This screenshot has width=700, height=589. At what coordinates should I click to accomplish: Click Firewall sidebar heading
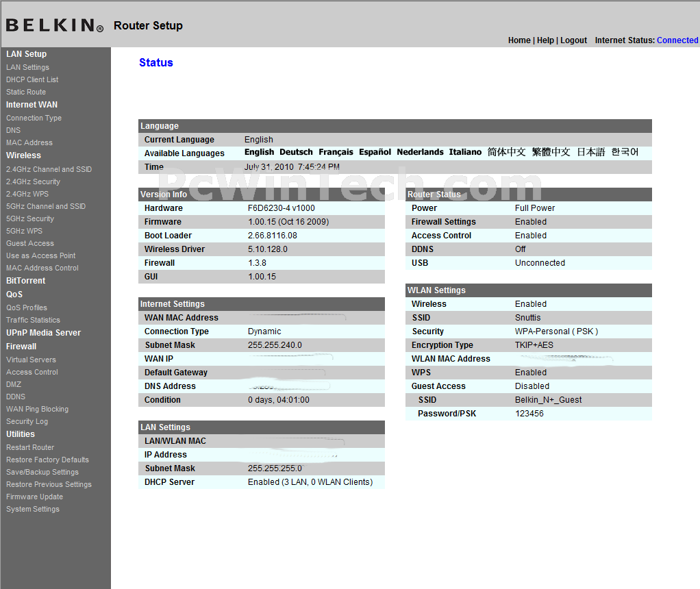[21, 347]
